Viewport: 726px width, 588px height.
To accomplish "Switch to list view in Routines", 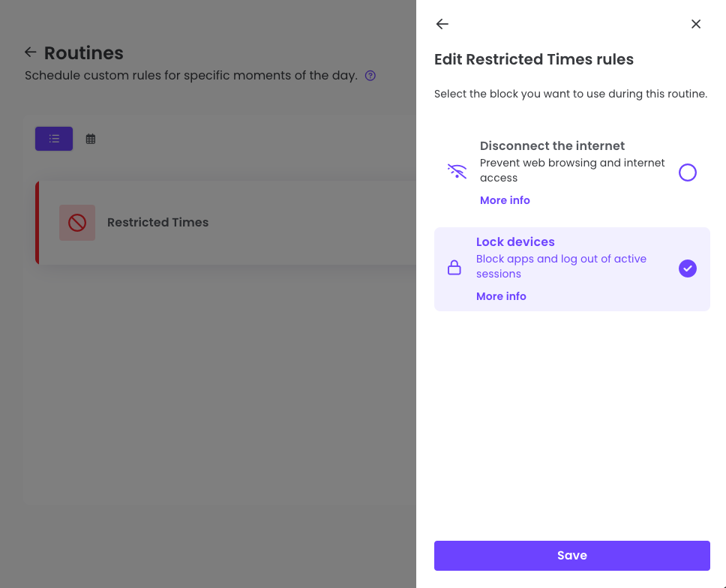I will (x=53, y=139).
